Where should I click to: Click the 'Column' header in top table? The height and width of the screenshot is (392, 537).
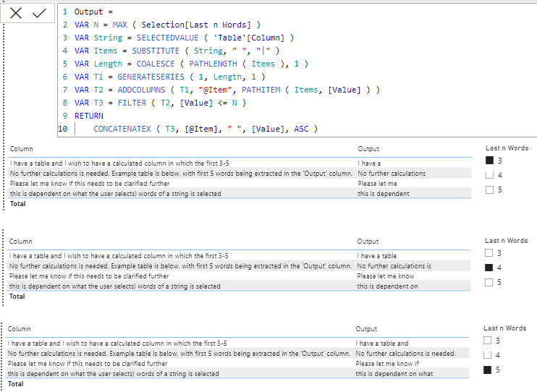click(x=21, y=149)
